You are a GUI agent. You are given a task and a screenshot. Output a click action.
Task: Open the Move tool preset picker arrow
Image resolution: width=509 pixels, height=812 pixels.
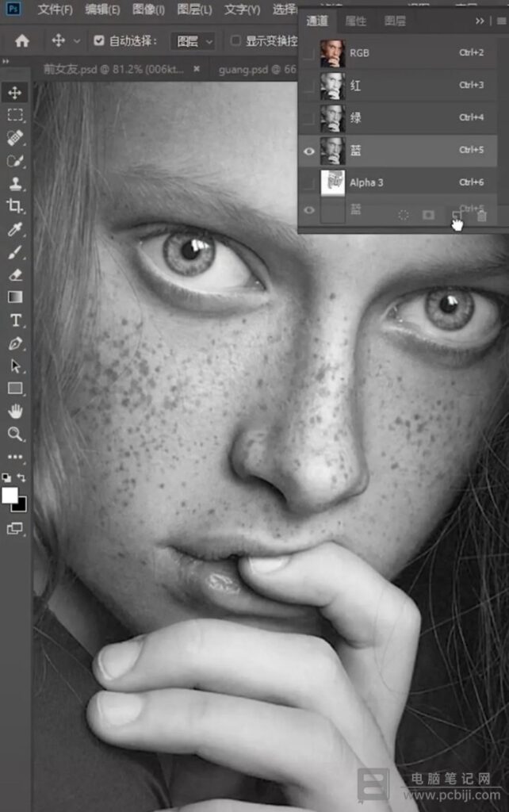[77, 41]
